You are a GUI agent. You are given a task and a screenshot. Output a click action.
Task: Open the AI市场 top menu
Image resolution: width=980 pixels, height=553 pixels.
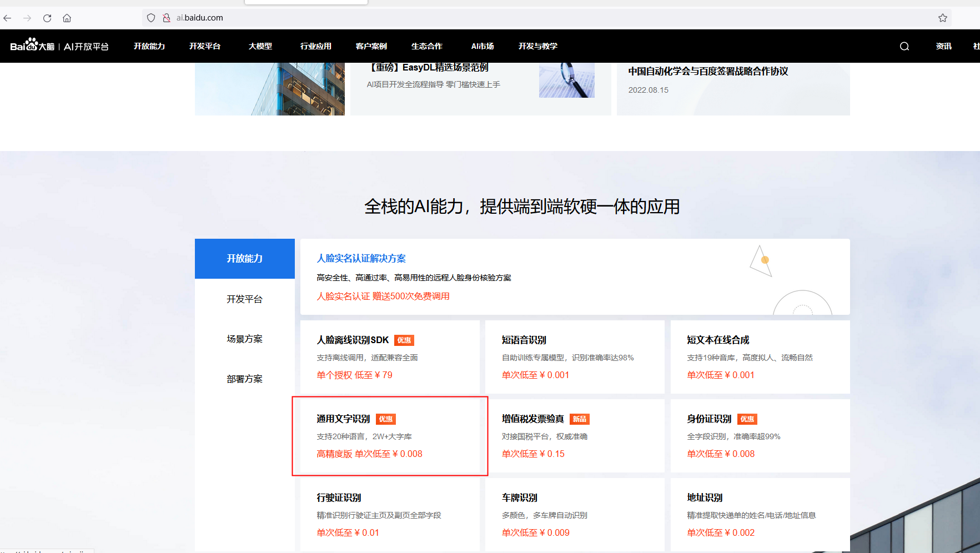coord(483,46)
